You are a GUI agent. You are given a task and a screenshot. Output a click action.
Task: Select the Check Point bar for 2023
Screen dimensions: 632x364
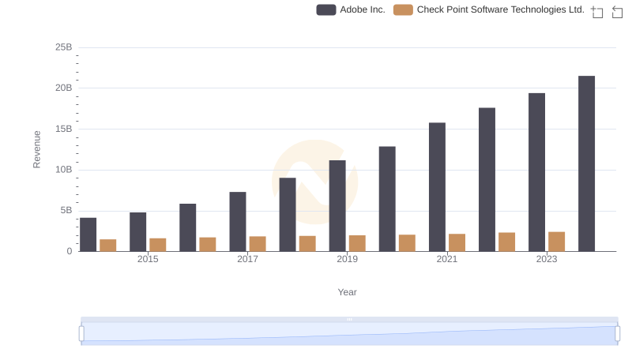point(556,242)
